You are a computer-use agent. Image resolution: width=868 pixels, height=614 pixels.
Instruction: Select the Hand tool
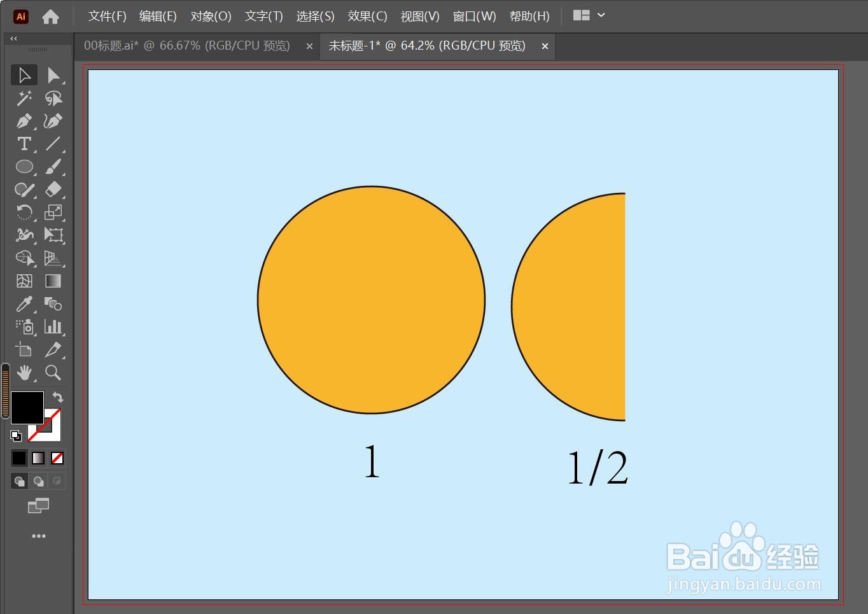pos(24,373)
